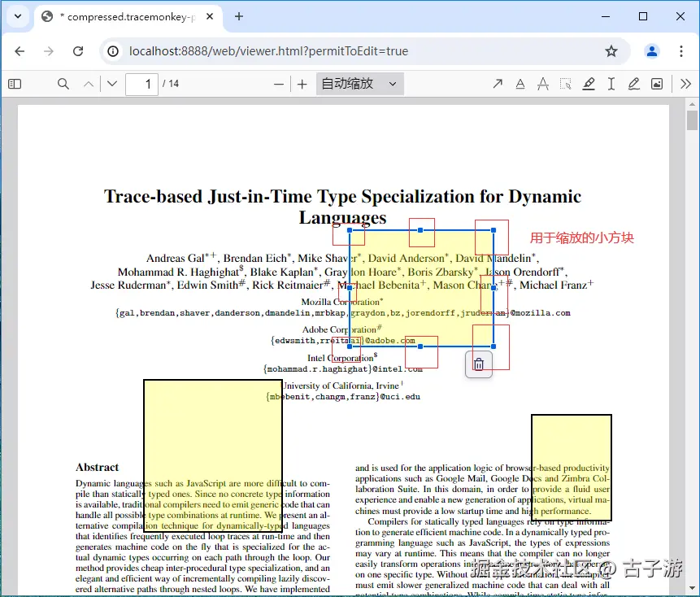Select the highlight tool
Viewport: 700px width, 597px height.
coord(589,84)
